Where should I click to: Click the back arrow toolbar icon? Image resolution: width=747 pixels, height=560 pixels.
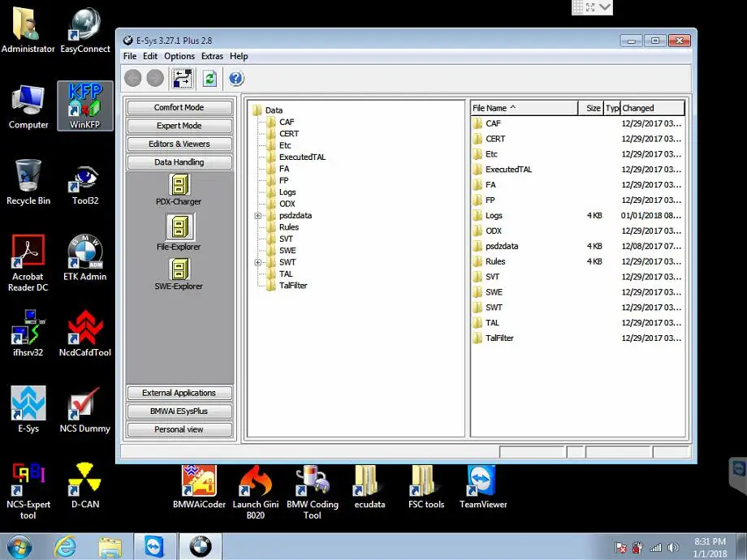[133, 78]
